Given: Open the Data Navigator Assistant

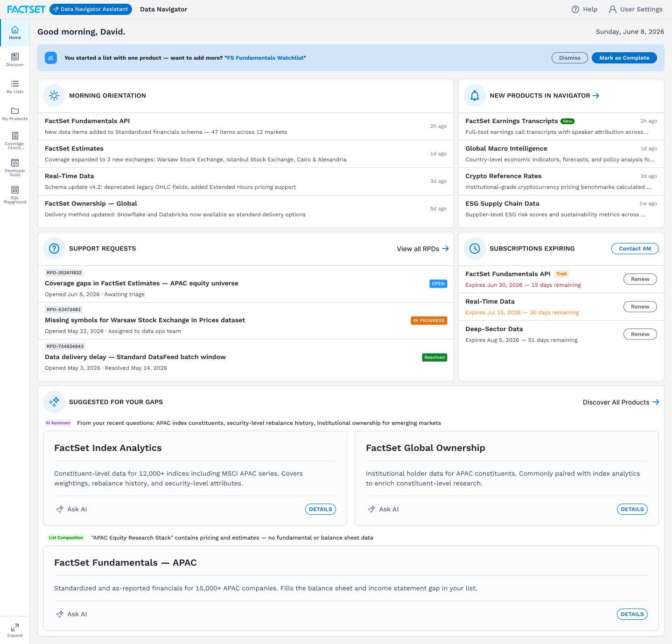Looking at the screenshot, I should pyautogui.click(x=91, y=9).
